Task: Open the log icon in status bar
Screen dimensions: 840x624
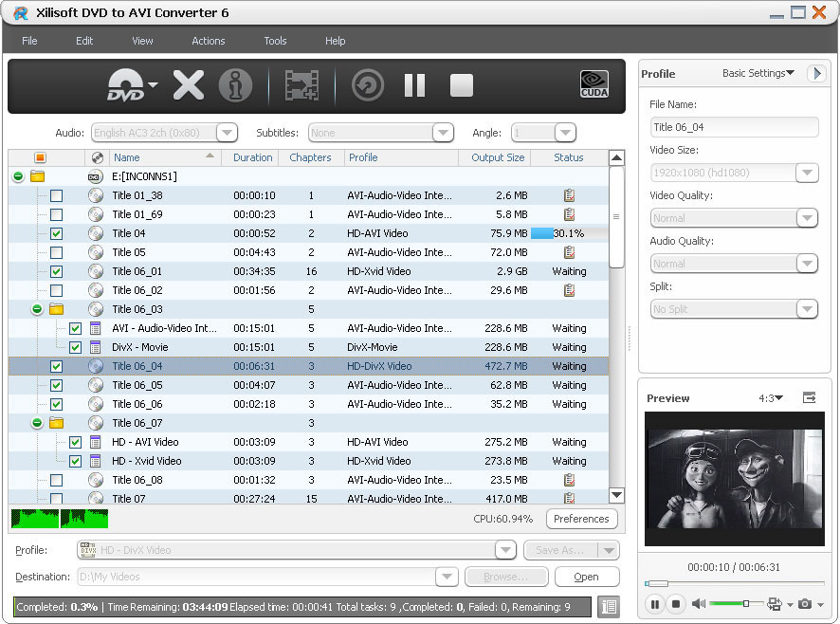Action: pos(608,606)
